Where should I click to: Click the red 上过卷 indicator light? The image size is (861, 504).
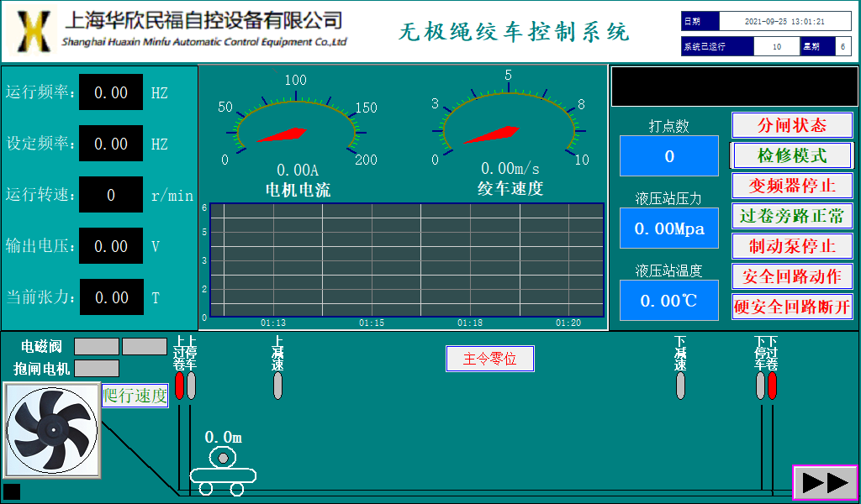(179, 385)
